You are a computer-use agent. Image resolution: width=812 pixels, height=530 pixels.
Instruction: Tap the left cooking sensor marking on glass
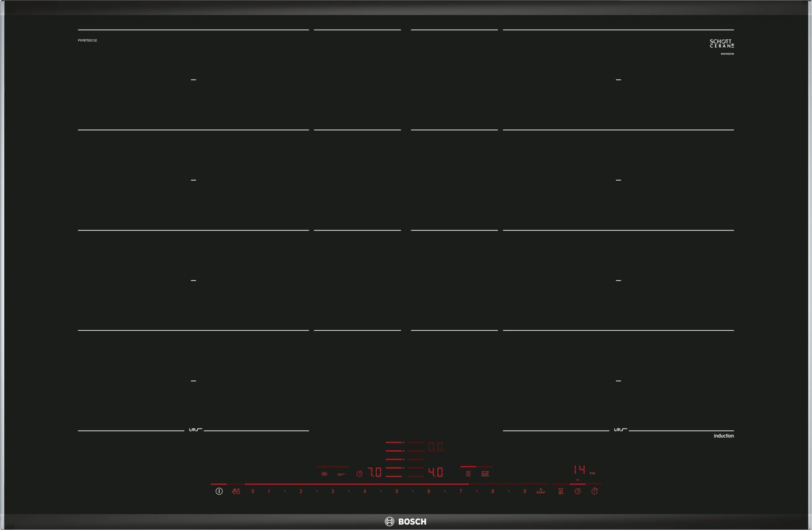tap(195, 430)
